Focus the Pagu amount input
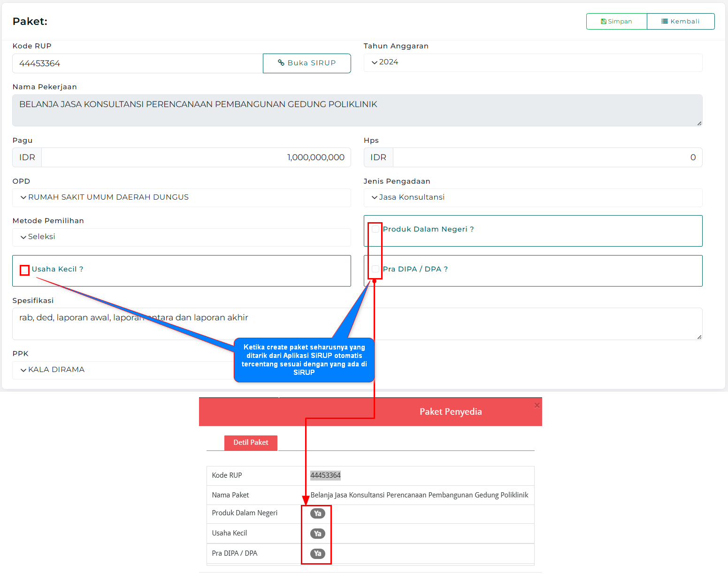 [x=196, y=158]
